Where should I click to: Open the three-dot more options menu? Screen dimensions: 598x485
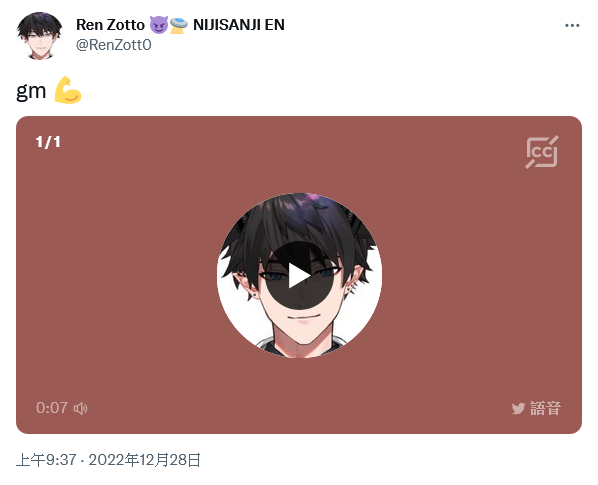coord(572,25)
